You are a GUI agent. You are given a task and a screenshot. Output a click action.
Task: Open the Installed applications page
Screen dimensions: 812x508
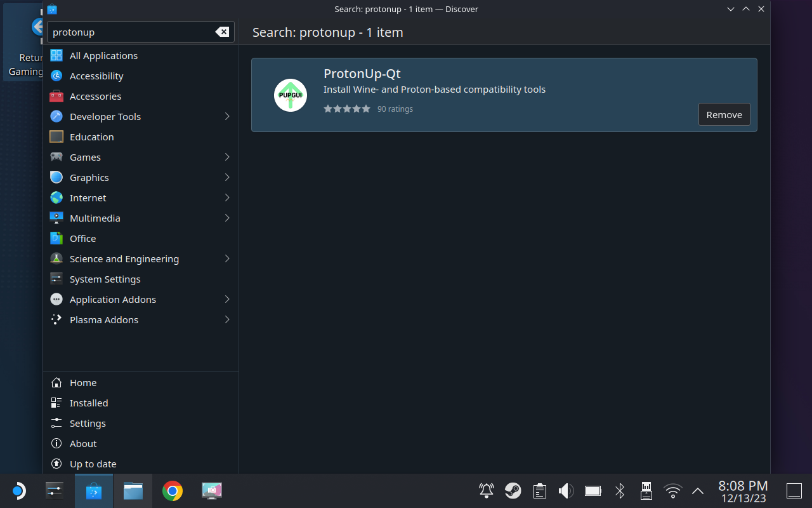point(141,403)
